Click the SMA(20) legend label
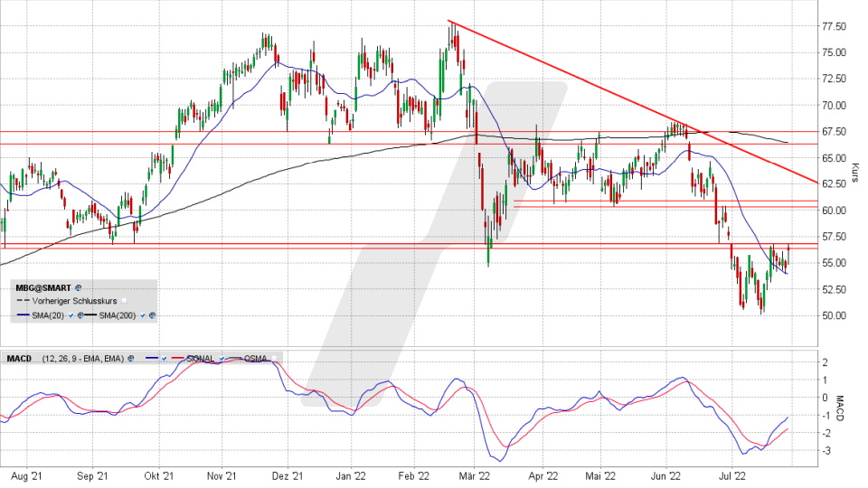Image resolution: width=868 pixels, height=488 pixels. coord(48,315)
